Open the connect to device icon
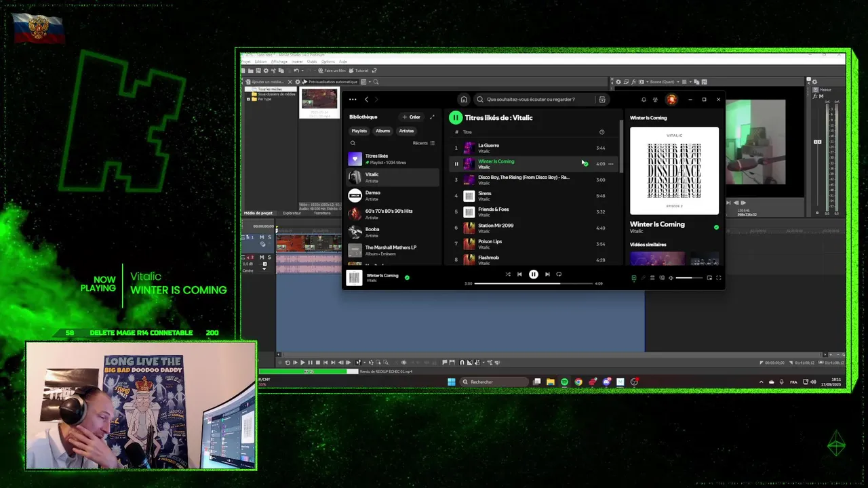 point(662,278)
